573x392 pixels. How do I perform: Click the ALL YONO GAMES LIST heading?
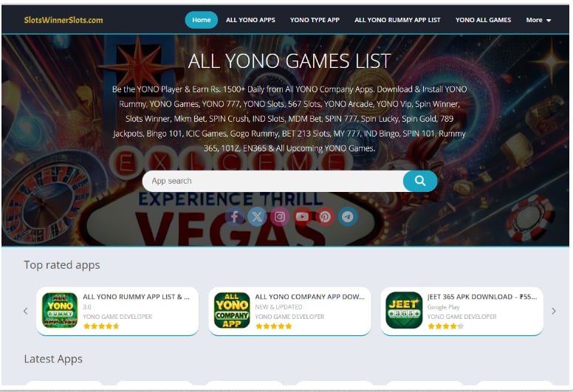click(x=289, y=61)
